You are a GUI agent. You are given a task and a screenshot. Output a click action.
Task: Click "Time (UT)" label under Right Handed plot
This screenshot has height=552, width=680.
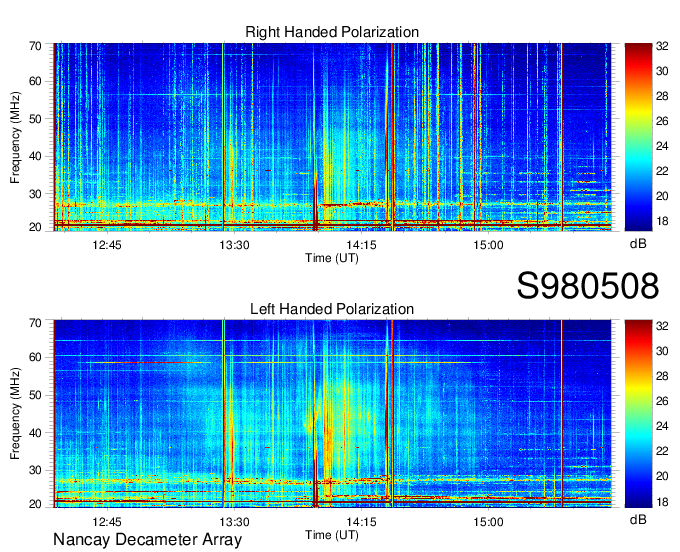tap(332, 258)
